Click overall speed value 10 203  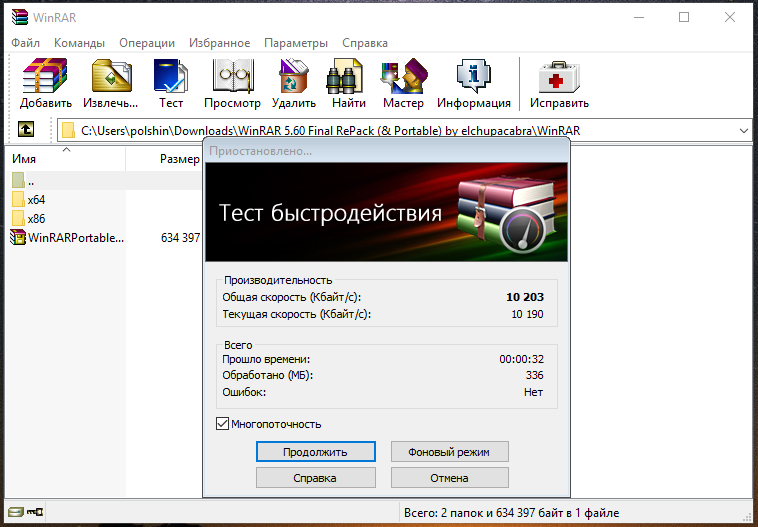525,297
